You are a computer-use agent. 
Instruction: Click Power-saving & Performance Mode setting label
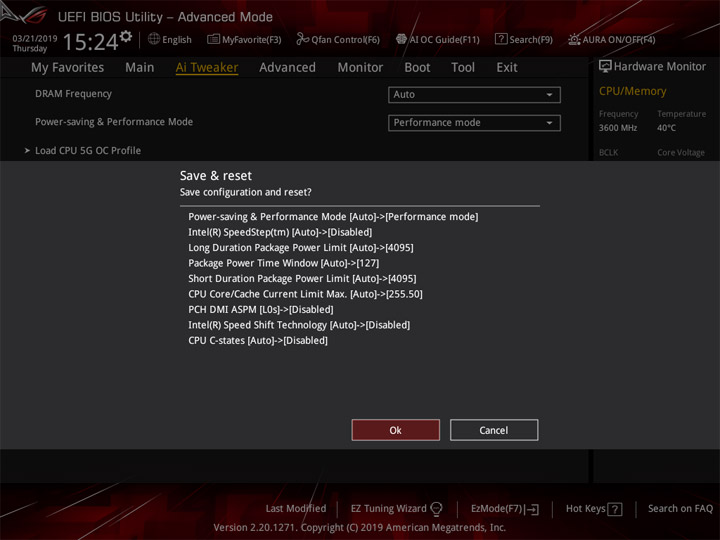[x=114, y=122]
